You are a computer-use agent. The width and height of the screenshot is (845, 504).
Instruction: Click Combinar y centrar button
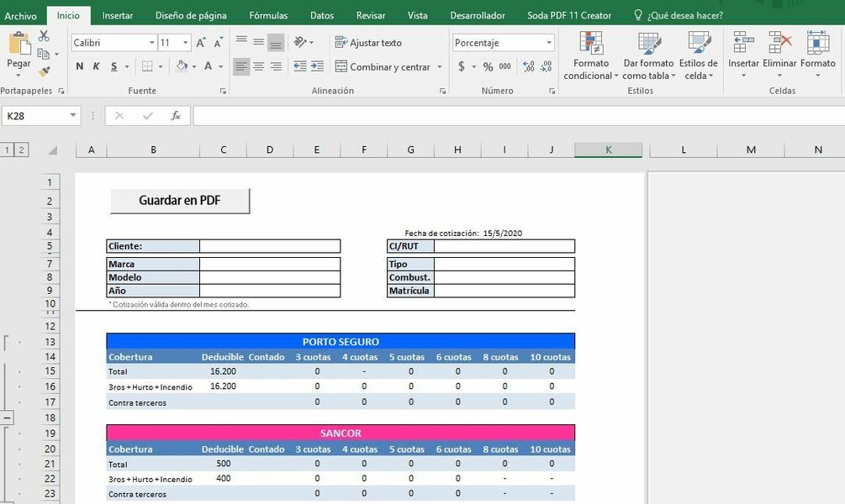[383, 66]
